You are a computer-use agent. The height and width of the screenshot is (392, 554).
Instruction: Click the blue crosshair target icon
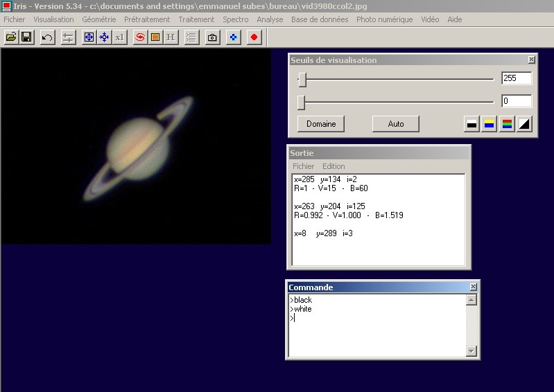pyautogui.click(x=89, y=37)
